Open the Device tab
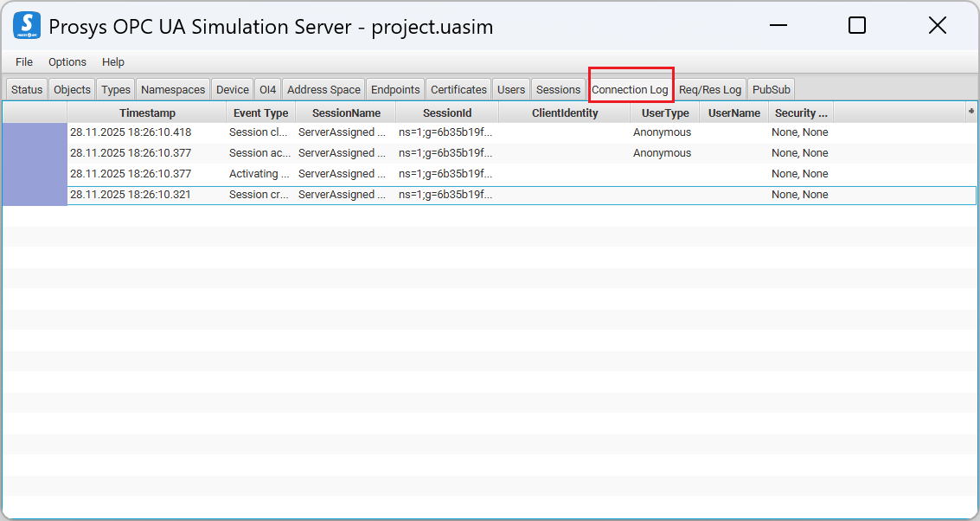Screen dimensions: 980x521 (233, 89)
